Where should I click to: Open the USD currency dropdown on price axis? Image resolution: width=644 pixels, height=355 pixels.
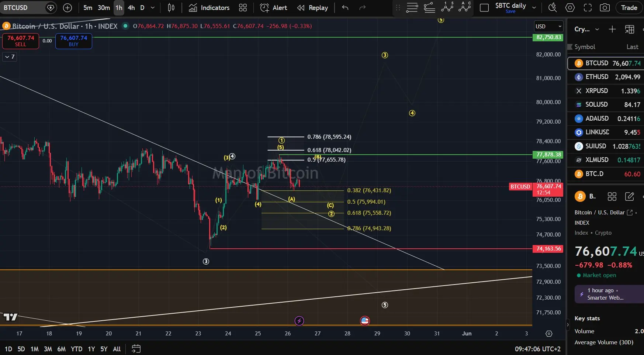(549, 26)
